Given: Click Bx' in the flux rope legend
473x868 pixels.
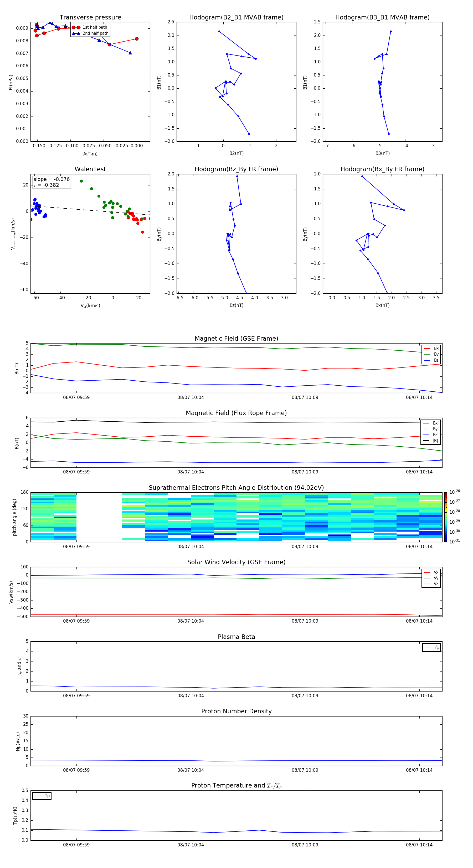Looking at the screenshot, I should click(431, 423).
